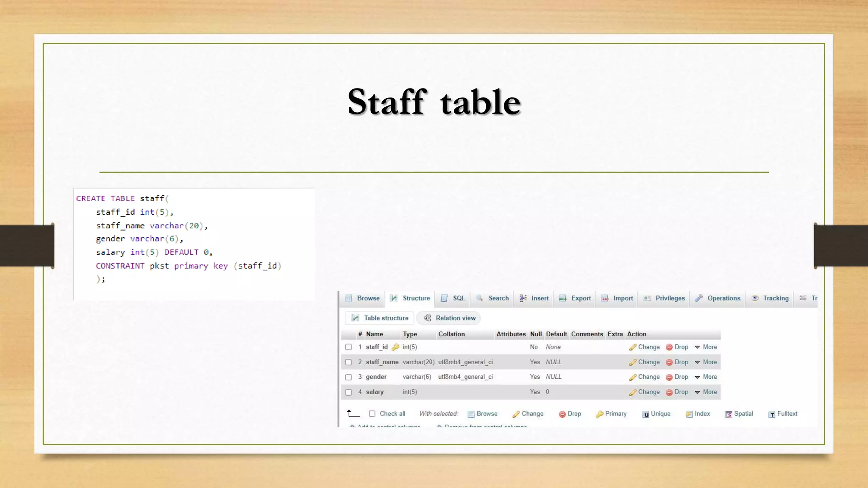Click the Unique link in With selected bar
Image resolution: width=868 pixels, height=488 pixels.
661,414
